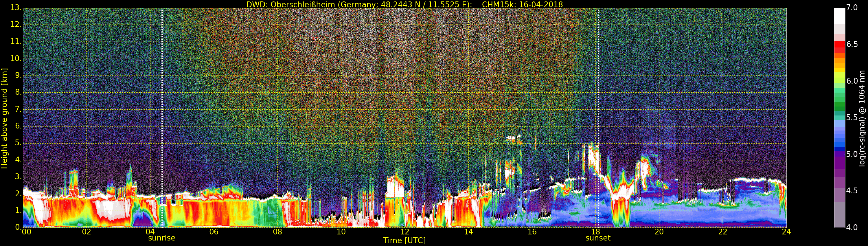The image size is (868, 246).
Task: Select the '6.' height axis tick label
Action: [x=18, y=126]
